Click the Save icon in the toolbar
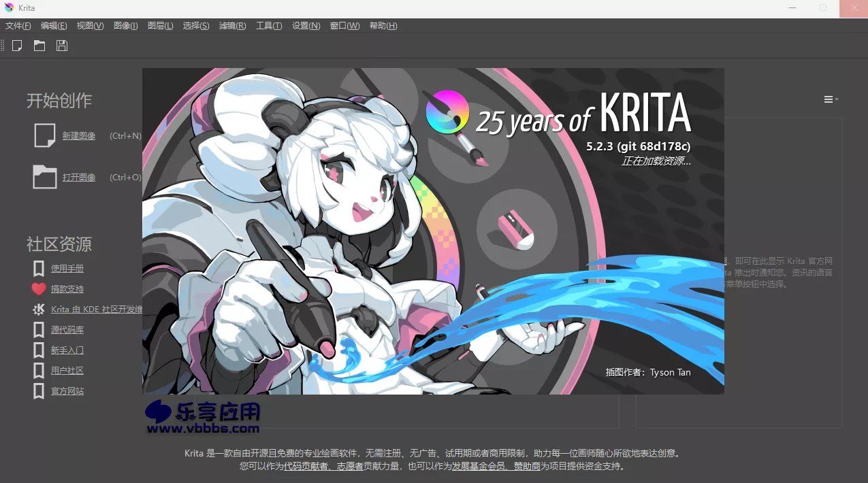The height and width of the screenshot is (483, 868). 61,45
